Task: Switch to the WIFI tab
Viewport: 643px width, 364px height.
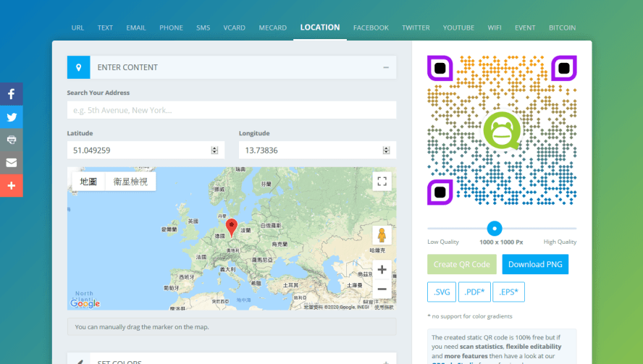Action: tap(495, 27)
